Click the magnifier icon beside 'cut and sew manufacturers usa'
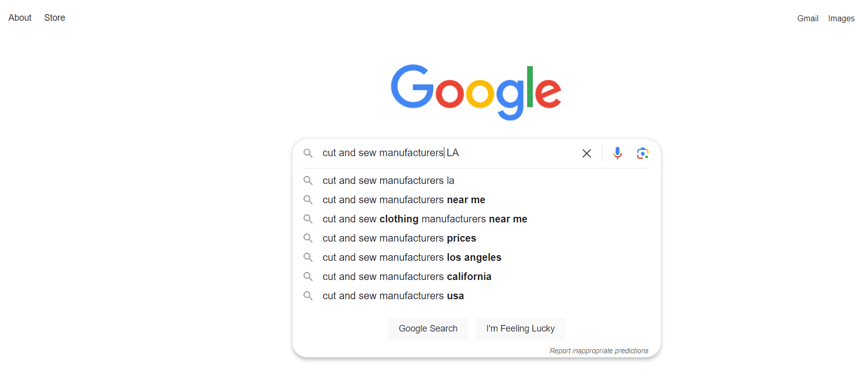The width and height of the screenshot is (868, 374). coord(308,296)
